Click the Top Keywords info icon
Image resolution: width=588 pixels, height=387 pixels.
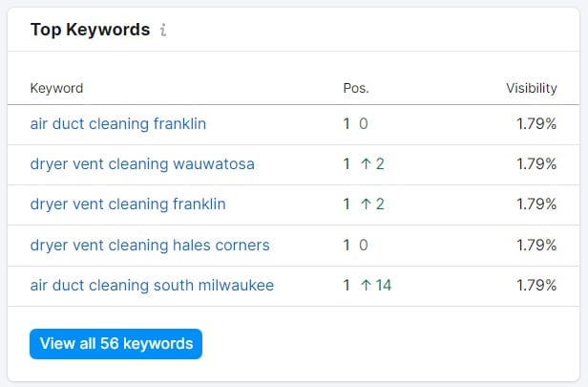pyautogui.click(x=163, y=30)
